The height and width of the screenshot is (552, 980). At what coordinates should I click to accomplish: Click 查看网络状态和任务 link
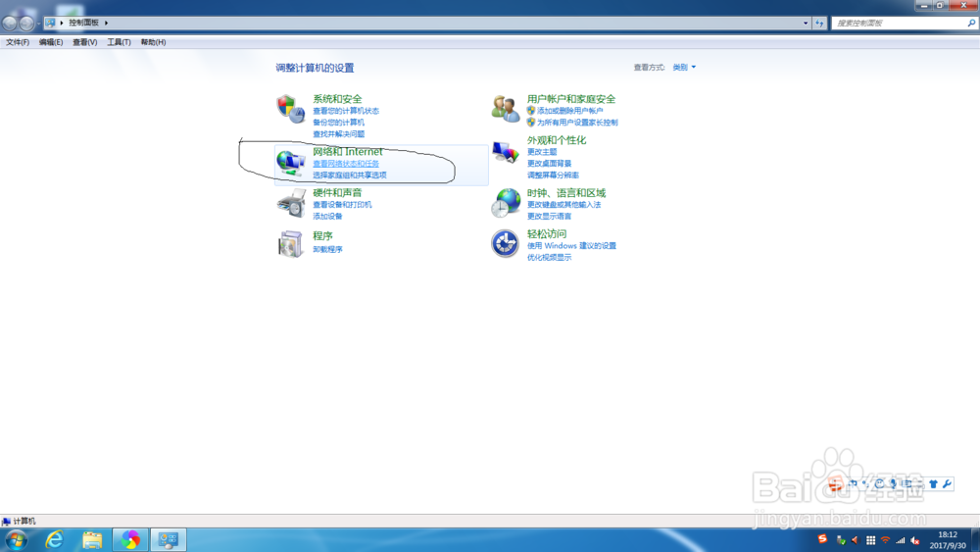pyautogui.click(x=346, y=164)
